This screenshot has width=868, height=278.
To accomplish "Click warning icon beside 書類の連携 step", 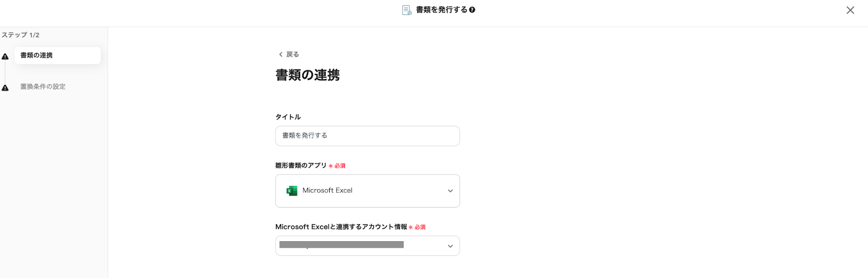I will (5, 56).
